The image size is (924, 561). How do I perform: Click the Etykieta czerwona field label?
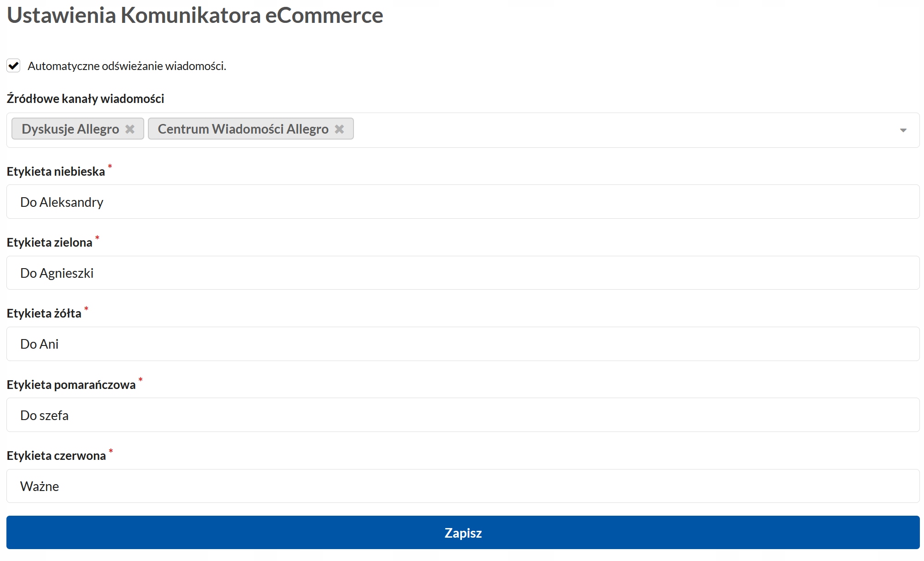click(x=56, y=456)
